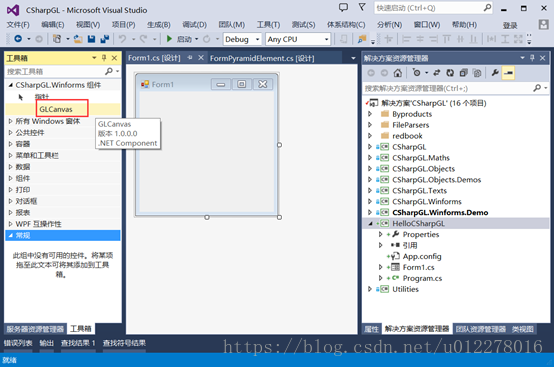Click the account avatar icon at top right
The height and width of the screenshot is (367, 554).
pyautogui.click(x=543, y=24)
